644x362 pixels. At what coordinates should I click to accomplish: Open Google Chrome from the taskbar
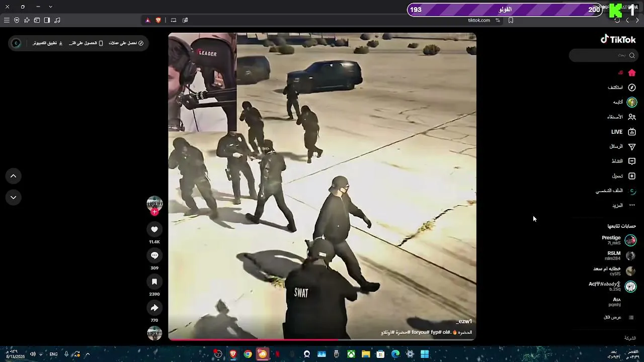tap(248, 354)
